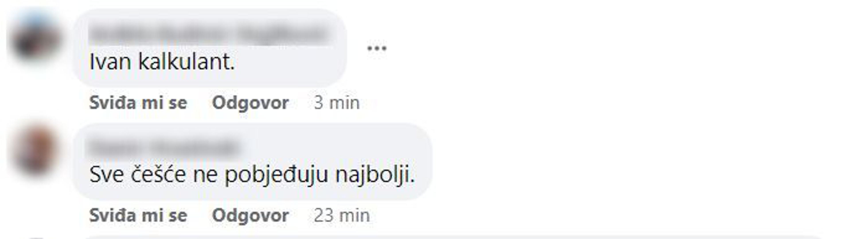Click the word "češće" in second comment
This screenshot has height=239, width=868.
[158, 175]
